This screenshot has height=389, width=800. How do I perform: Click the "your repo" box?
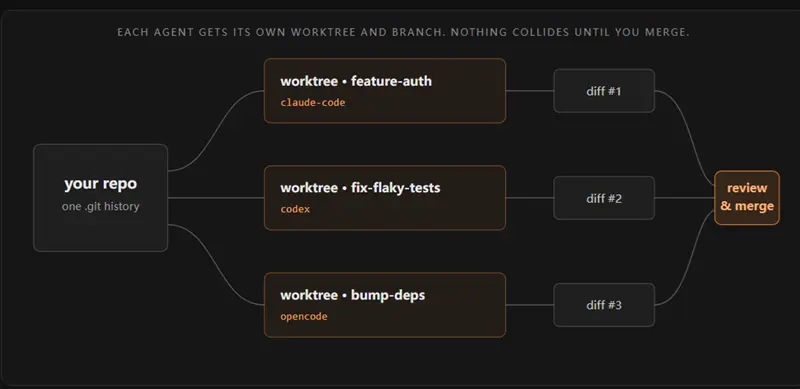101,198
